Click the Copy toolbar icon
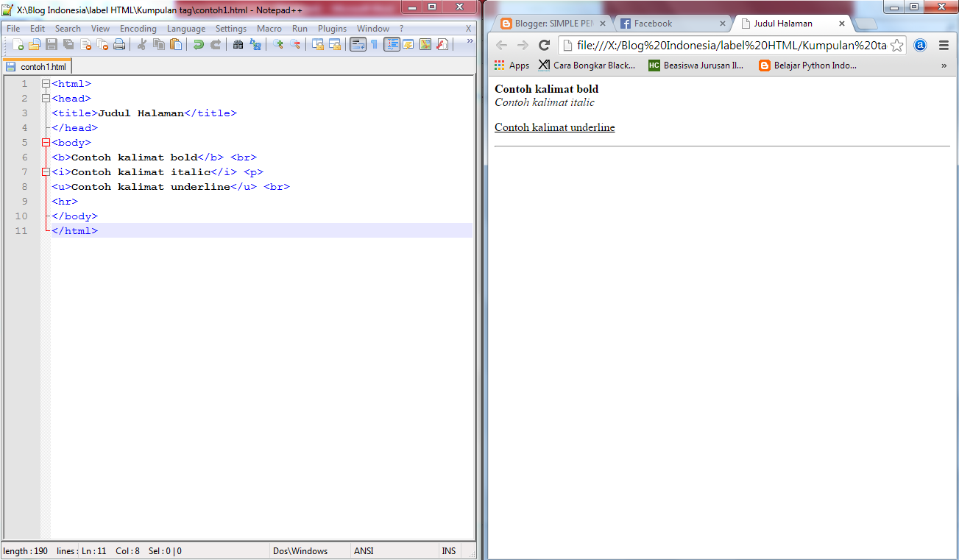The width and height of the screenshot is (959, 560). click(x=159, y=45)
